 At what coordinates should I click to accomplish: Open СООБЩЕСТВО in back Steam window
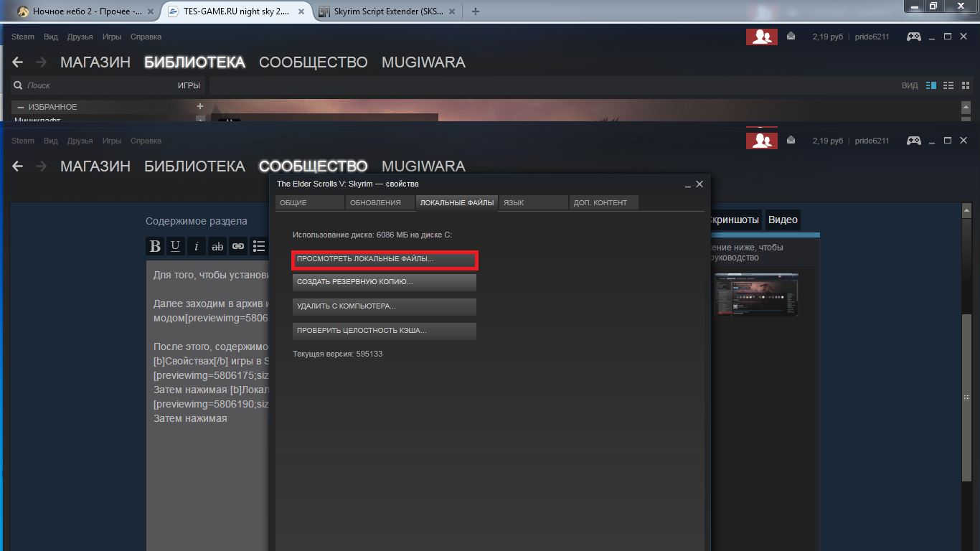coord(313,62)
